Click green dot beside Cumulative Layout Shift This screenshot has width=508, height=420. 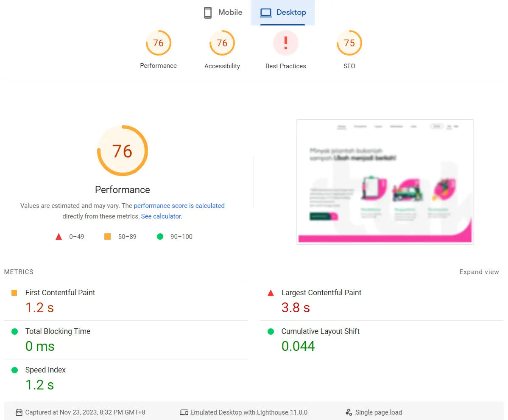point(271,331)
